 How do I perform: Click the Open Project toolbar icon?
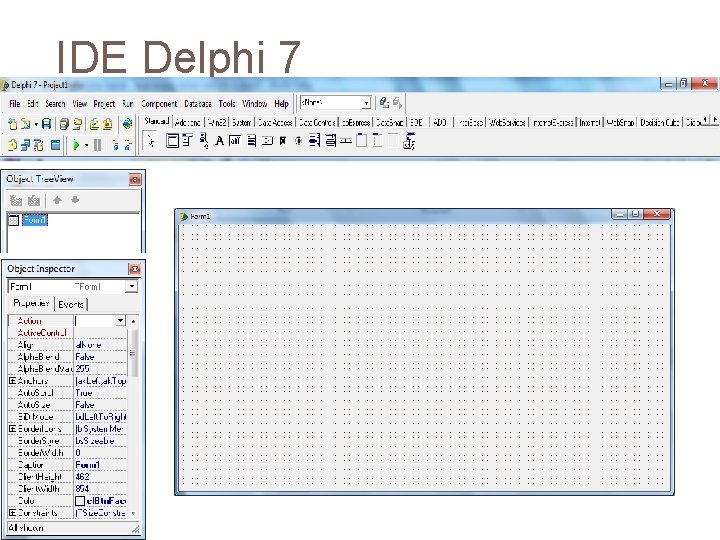coord(78,124)
